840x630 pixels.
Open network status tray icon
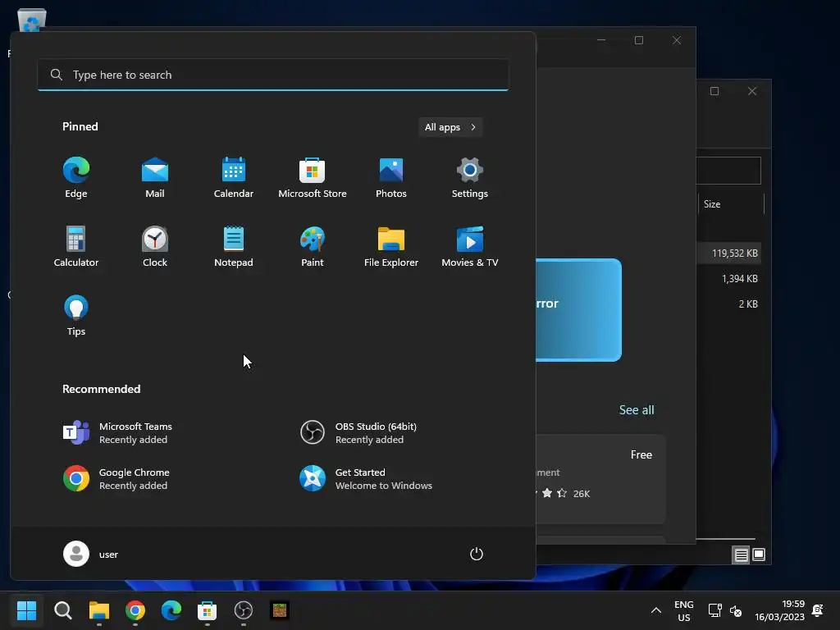click(714, 610)
